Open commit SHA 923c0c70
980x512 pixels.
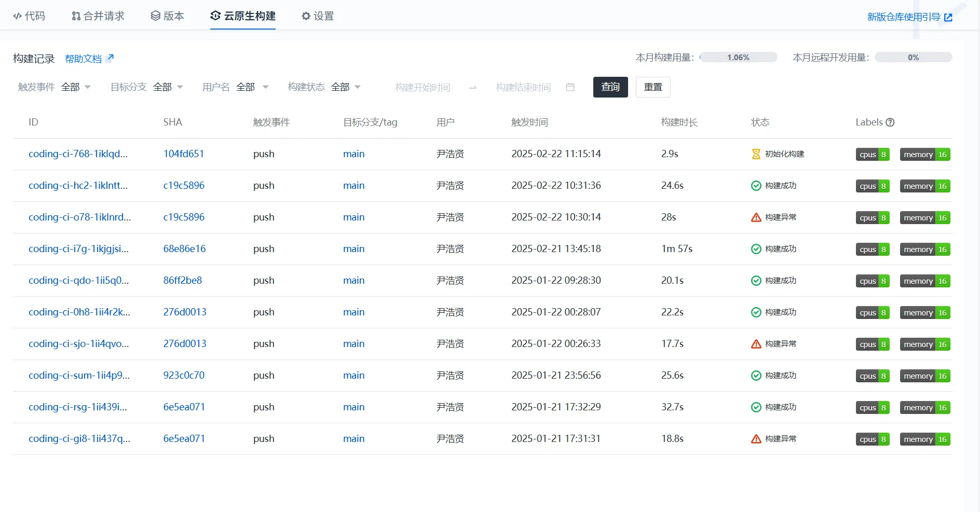coord(184,376)
